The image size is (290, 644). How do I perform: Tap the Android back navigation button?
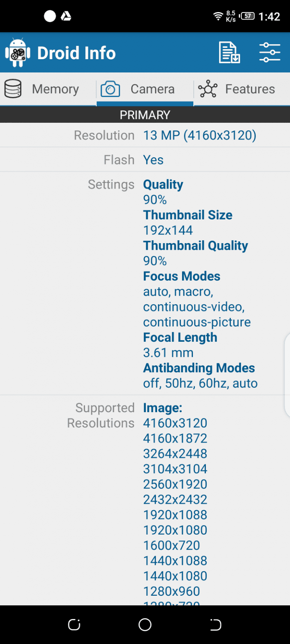pyautogui.click(x=215, y=624)
